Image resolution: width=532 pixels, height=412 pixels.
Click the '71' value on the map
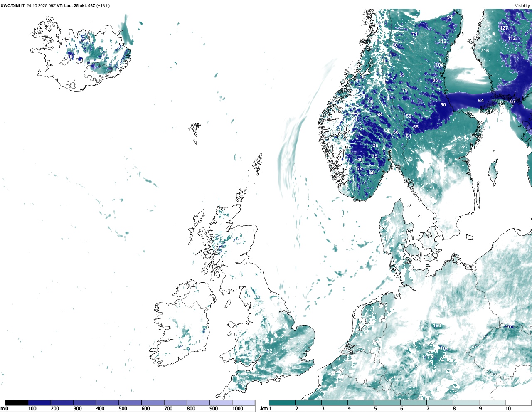point(415,34)
